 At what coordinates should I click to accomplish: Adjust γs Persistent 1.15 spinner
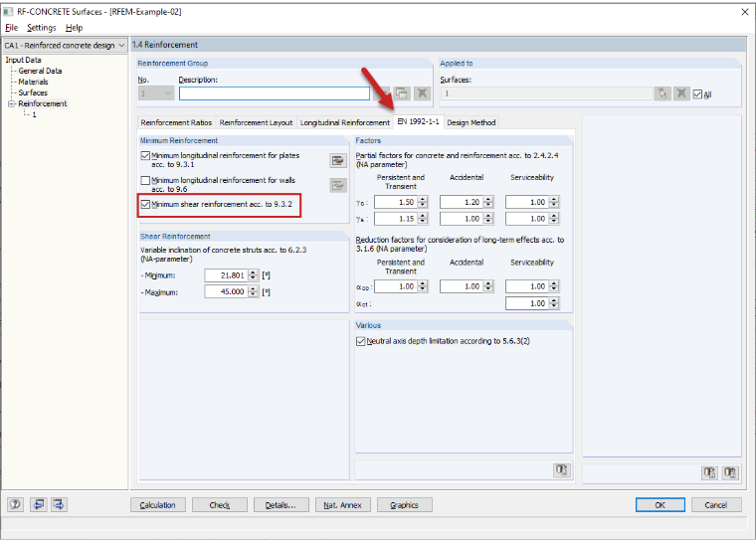pyautogui.click(x=423, y=219)
